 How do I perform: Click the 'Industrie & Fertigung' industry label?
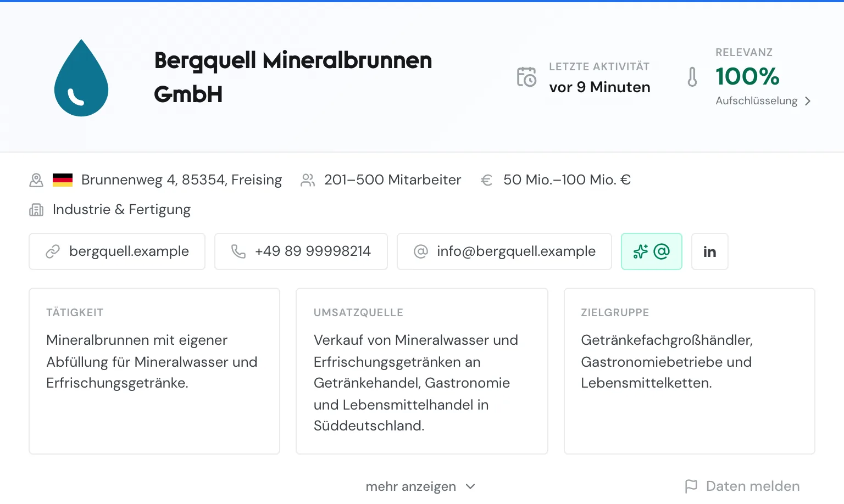coord(121,210)
